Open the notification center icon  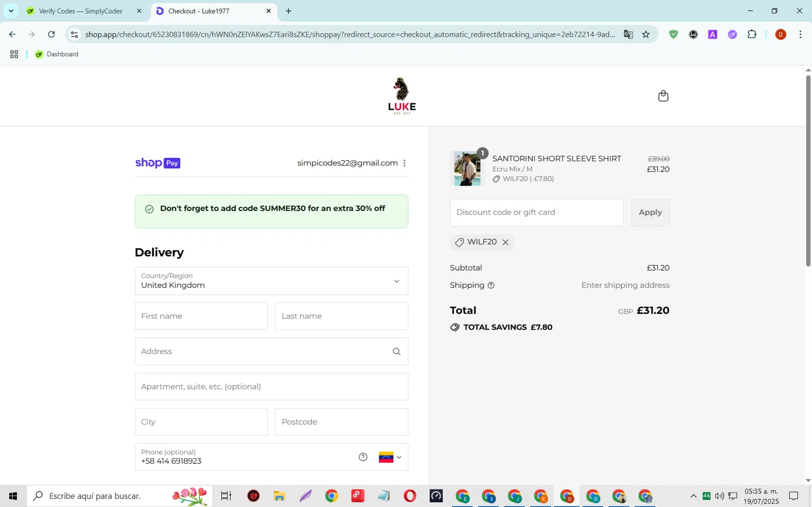[x=794, y=496]
